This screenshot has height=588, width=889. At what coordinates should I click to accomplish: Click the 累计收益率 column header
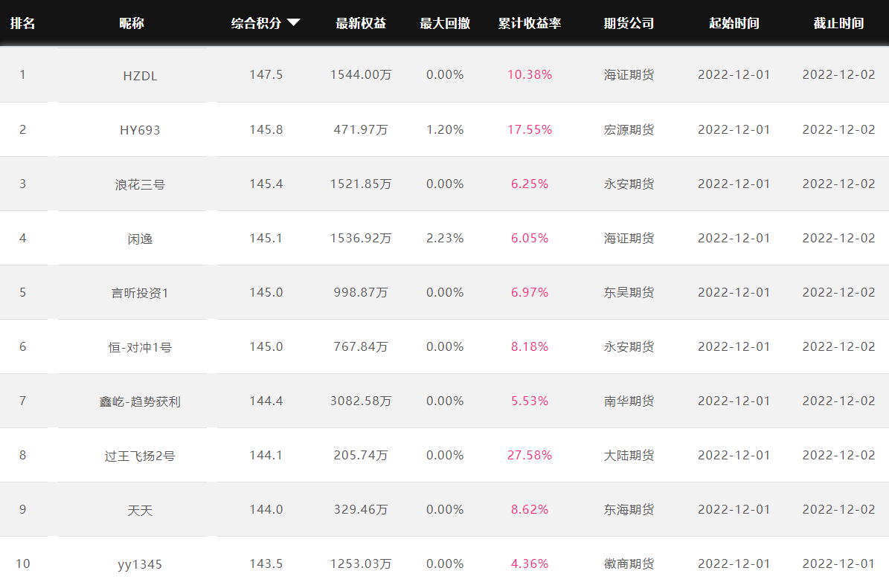(530, 23)
